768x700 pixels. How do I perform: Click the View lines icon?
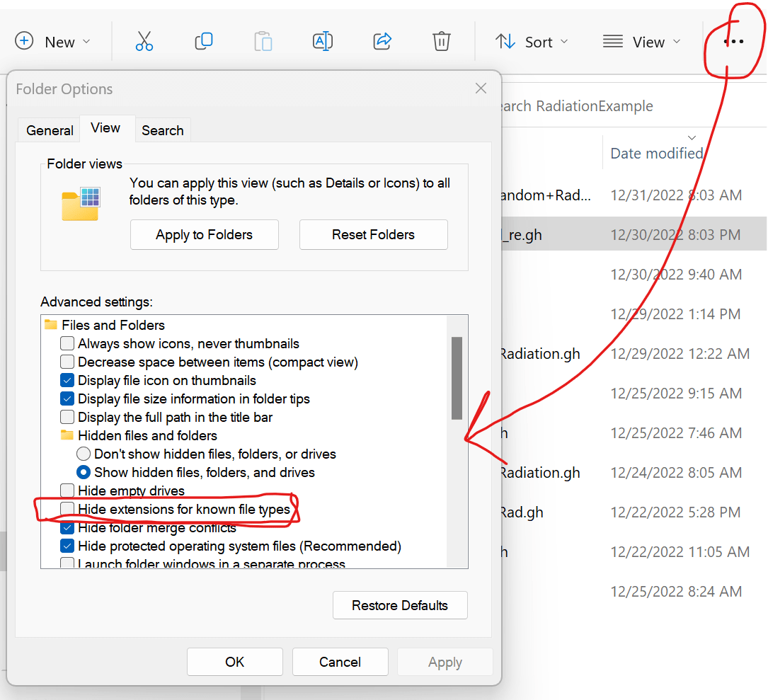click(613, 42)
